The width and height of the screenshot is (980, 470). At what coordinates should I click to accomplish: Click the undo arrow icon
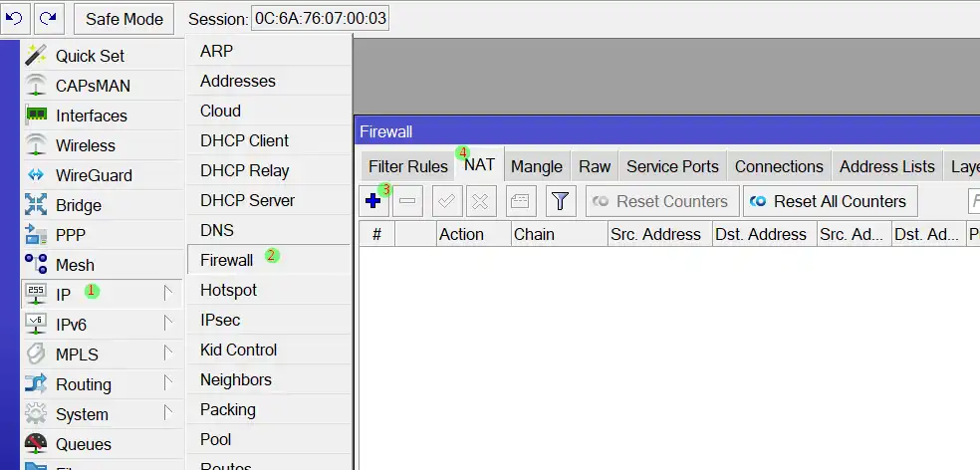tap(15, 18)
